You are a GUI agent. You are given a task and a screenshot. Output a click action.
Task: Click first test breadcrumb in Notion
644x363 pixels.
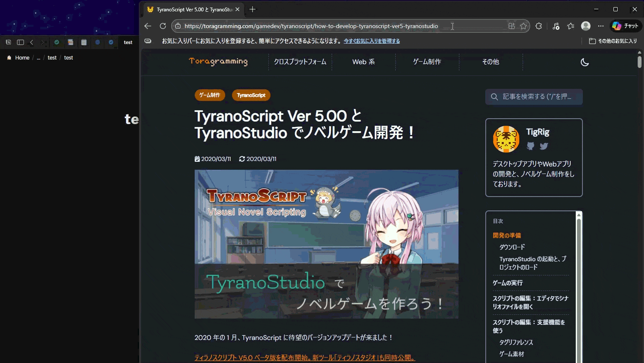click(x=52, y=58)
